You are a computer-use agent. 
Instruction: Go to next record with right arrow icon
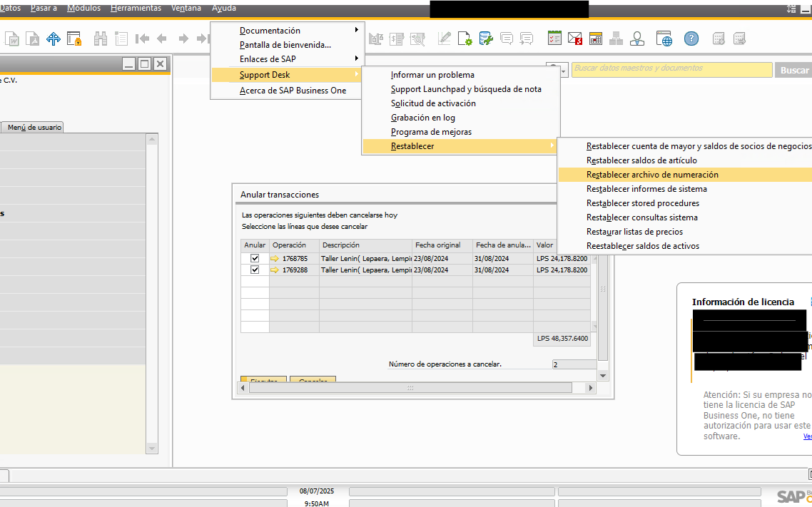[183, 39]
